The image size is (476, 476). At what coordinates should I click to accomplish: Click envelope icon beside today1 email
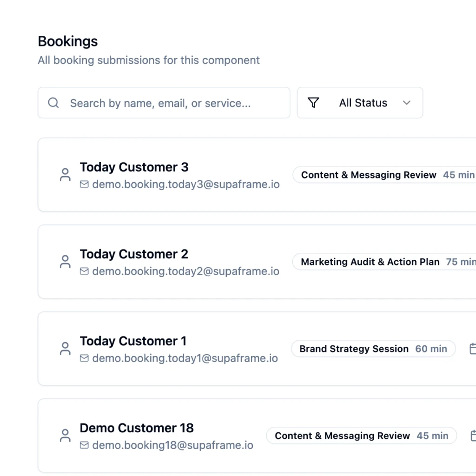[x=84, y=358]
